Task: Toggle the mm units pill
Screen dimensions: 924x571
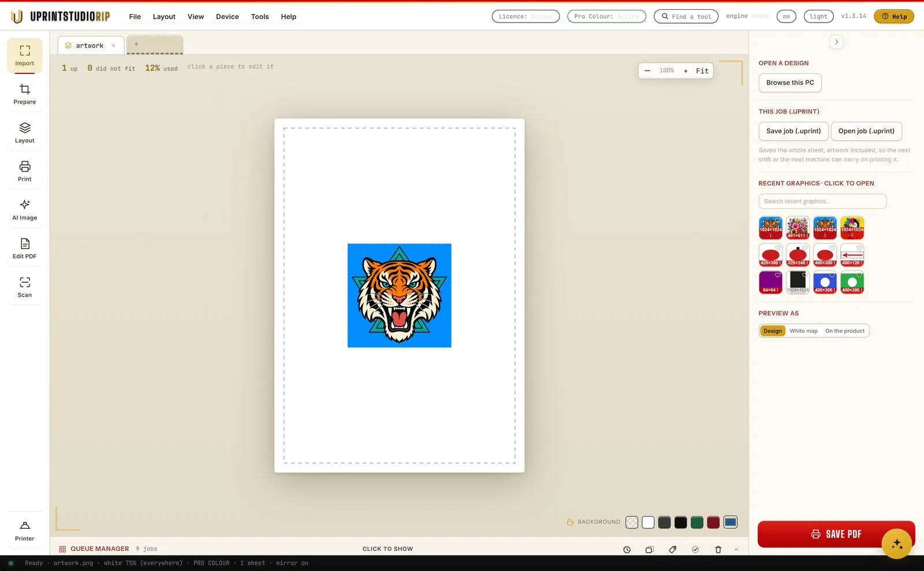Action: 786,16
